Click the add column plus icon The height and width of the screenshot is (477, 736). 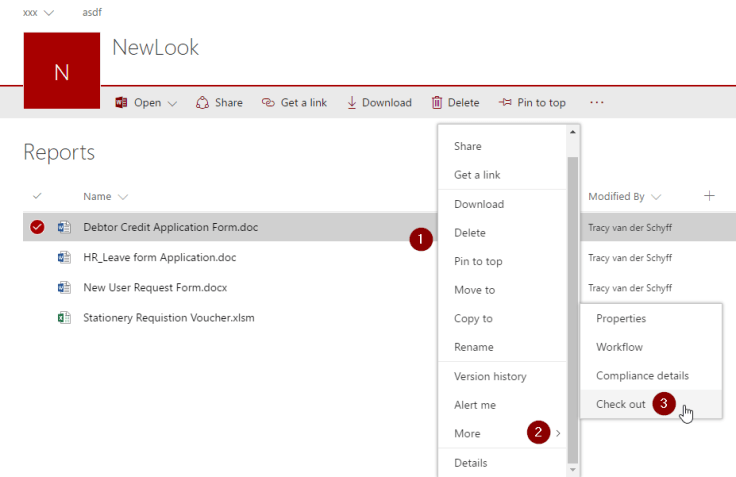tap(709, 196)
